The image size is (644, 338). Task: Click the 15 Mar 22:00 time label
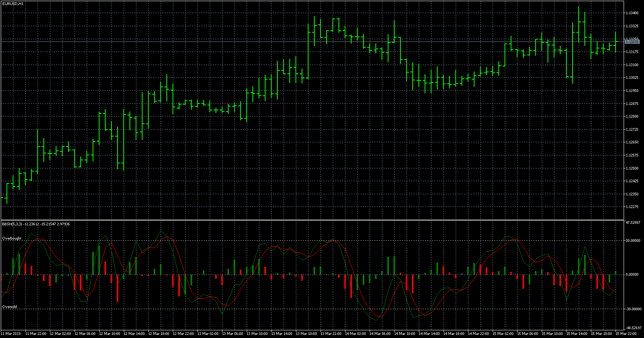[624, 334]
